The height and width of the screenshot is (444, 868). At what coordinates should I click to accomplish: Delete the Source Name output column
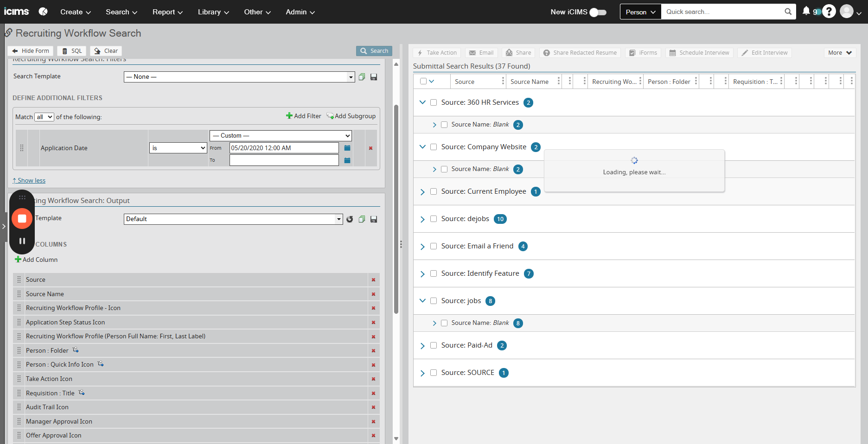tap(373, 294)
